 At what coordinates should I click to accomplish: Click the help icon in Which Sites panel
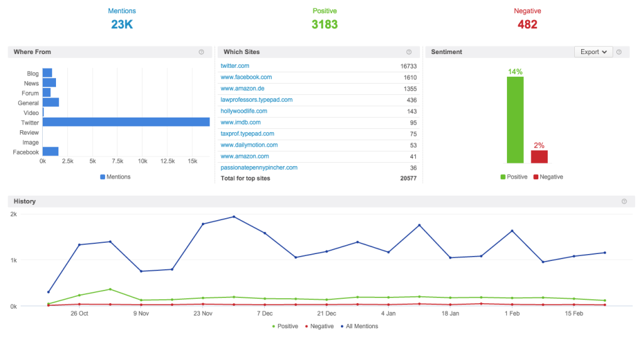click(x=409, y=52)
